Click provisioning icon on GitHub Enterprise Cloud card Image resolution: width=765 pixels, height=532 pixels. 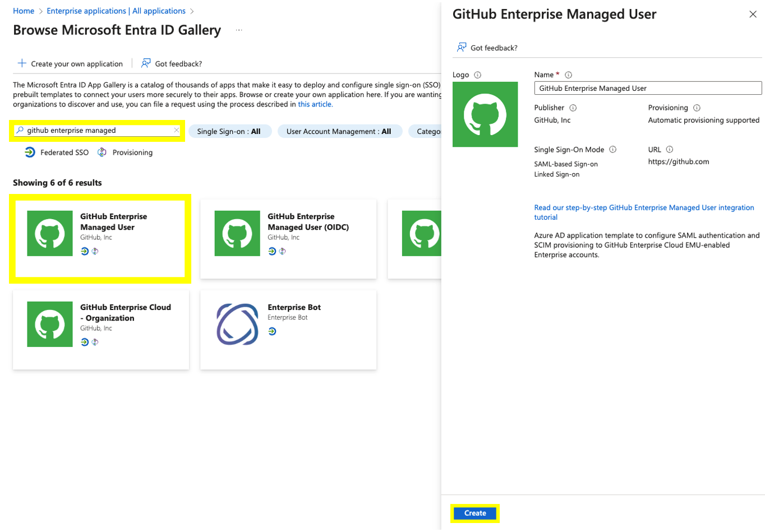95,342
